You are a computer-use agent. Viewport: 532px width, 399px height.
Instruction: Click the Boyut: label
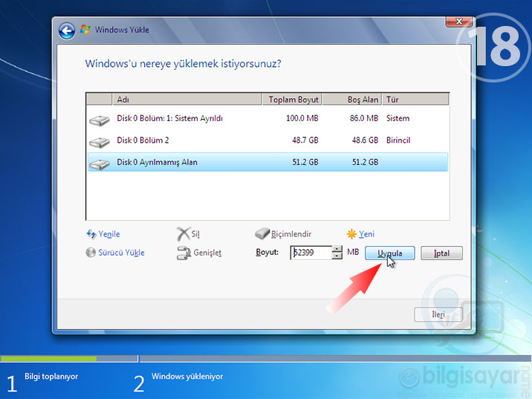(267, 253)
